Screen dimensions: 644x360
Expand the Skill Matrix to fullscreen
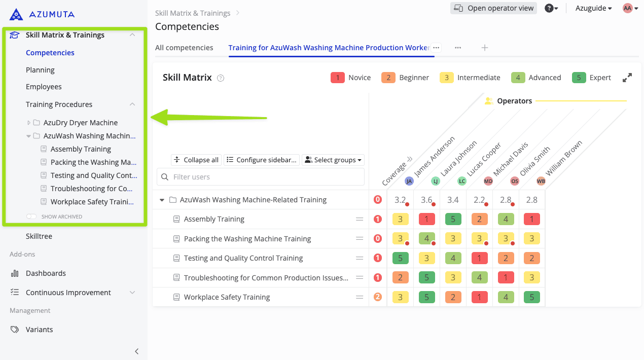(627, 78)
